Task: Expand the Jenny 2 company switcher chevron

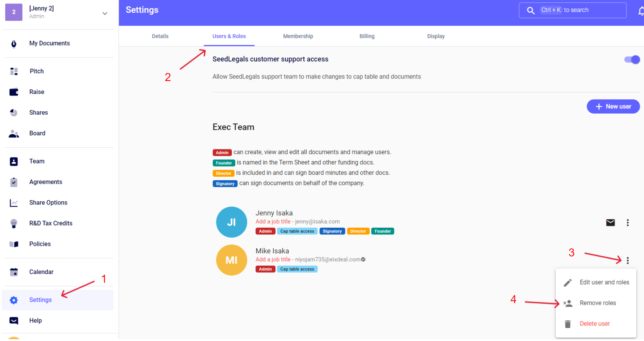Action: [105, 13]
